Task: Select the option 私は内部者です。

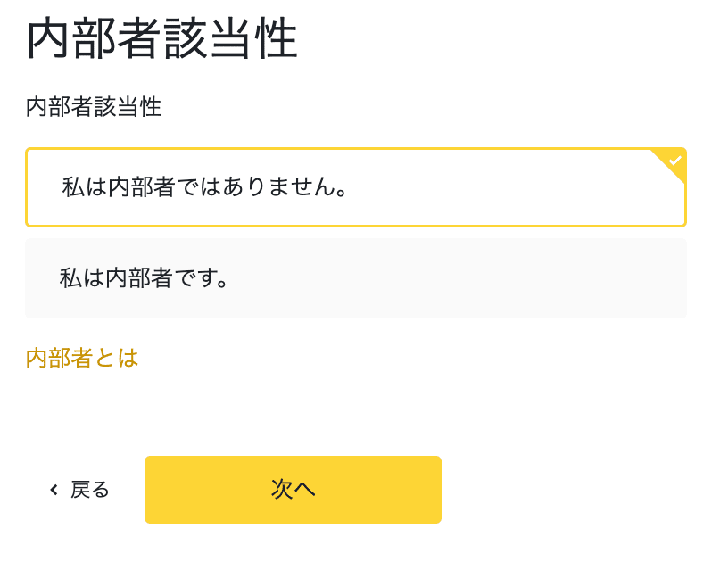Action: 355,278
